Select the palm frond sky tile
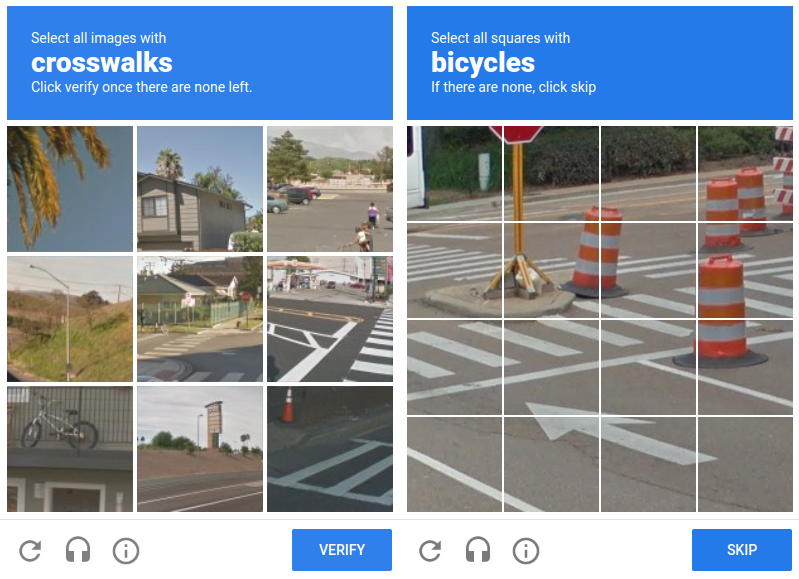 click(70, 189)
